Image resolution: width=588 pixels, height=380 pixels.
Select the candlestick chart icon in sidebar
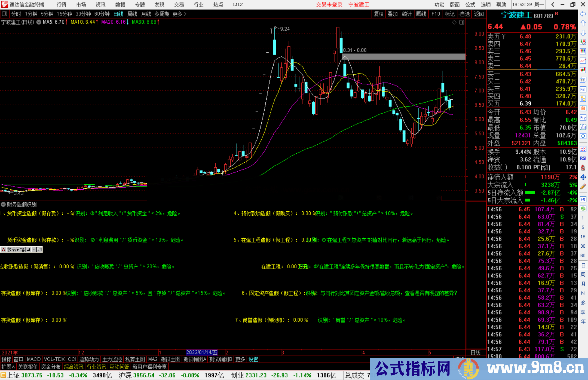583,70
